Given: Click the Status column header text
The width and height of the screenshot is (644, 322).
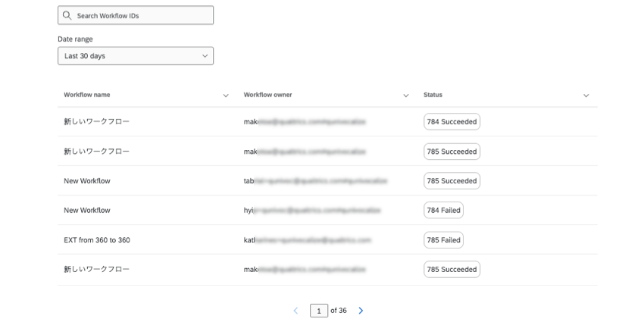Looking at the screenshot, I should coord(433,95).
